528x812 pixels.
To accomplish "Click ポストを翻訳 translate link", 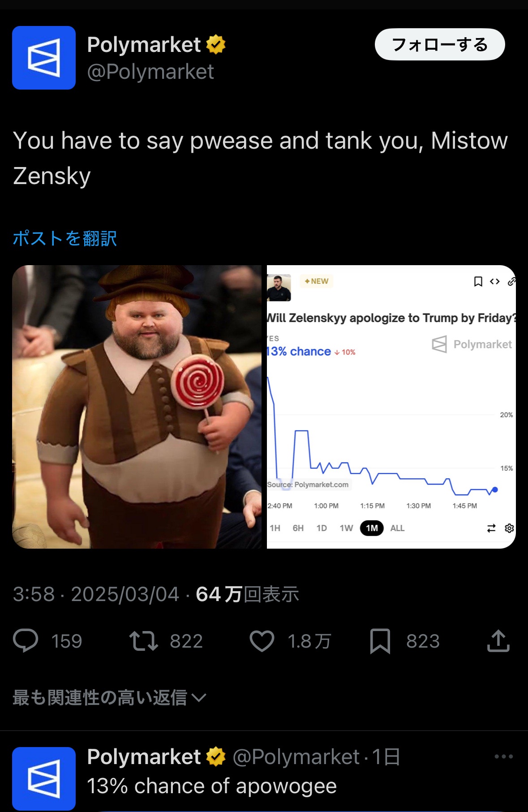I will tap(65, 238).
